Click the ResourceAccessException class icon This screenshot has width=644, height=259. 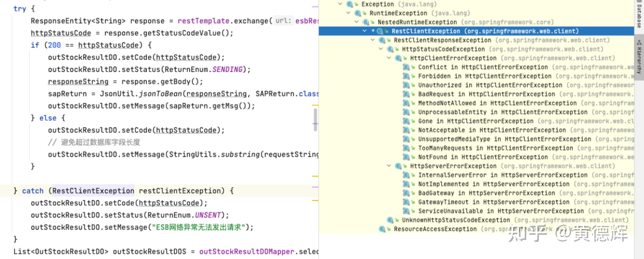382,229
